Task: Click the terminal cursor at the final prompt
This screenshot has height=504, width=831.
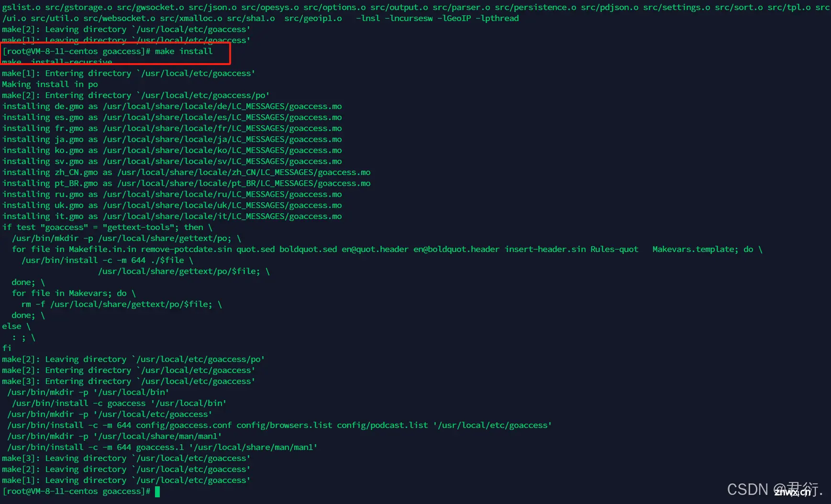Action: [x=157, y=492]
